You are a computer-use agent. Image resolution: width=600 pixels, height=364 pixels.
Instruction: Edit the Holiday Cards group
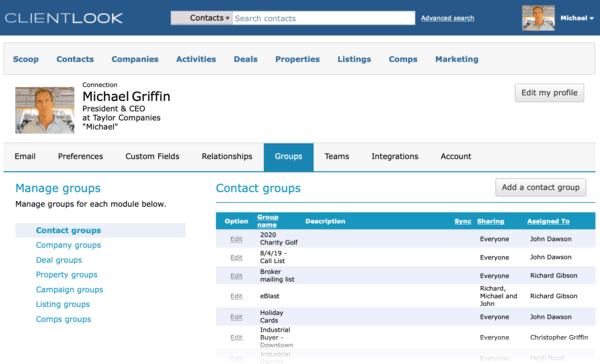click(236, 317)
